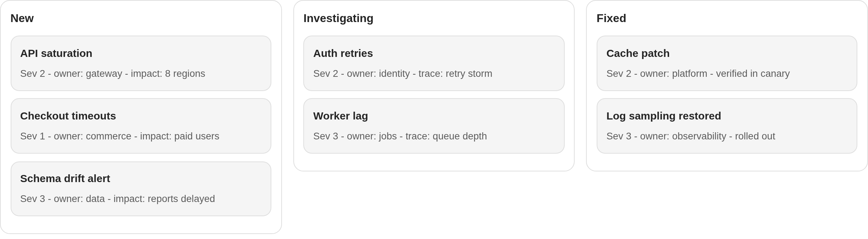Click the Worker lag title text
868x239 pixels.
pyautogui.click(x=341, y=116)
